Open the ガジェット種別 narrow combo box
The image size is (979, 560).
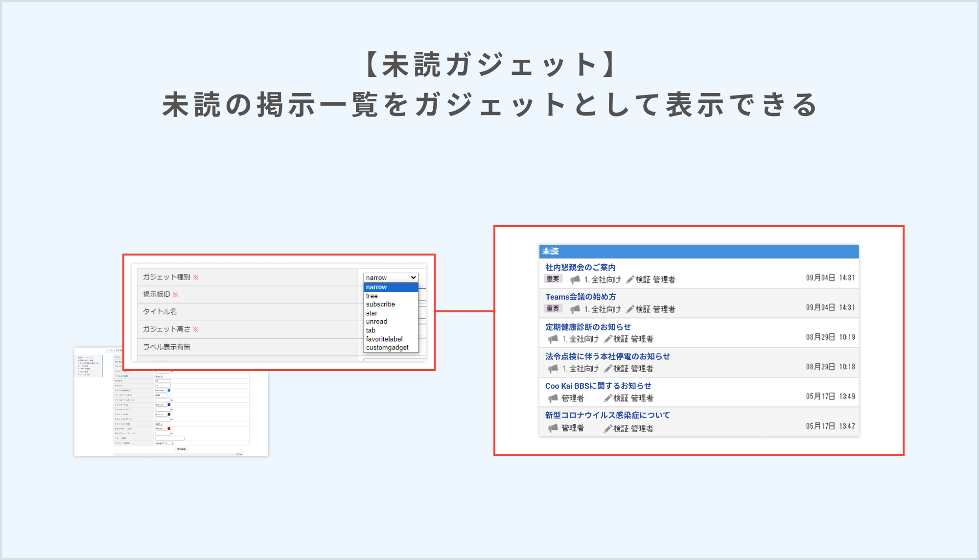[391, 278]
